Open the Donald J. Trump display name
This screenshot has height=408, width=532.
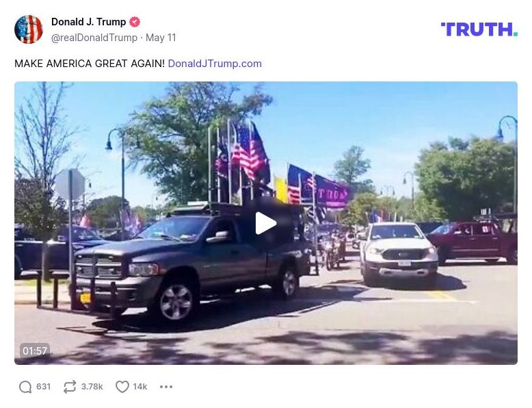coord(89,22)
